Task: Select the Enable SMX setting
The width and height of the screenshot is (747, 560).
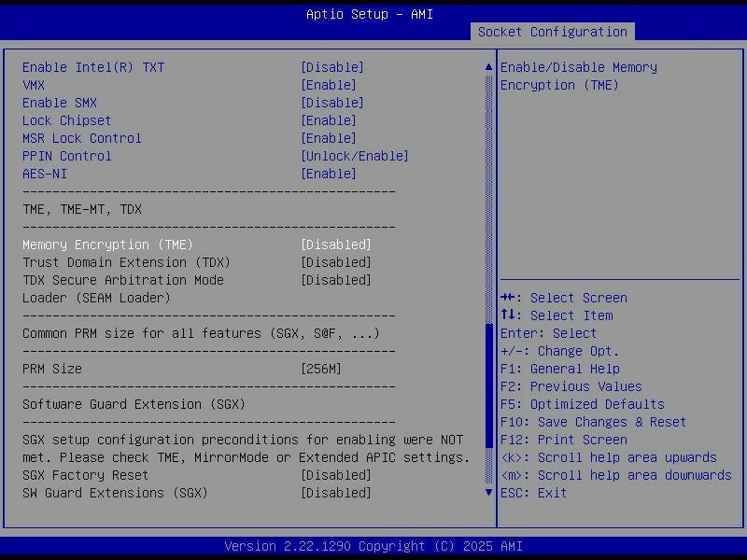Action: (x=60, y=103)
